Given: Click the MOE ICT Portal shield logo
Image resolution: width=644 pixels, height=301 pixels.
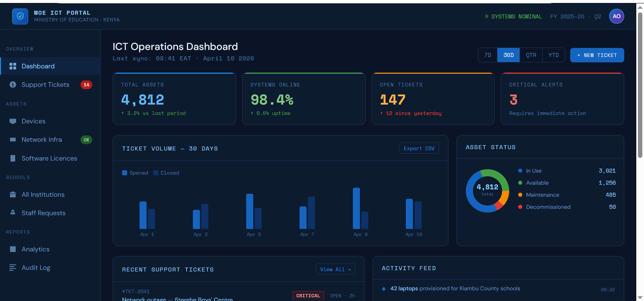Looking at the screenshot, I should pyautogui.click(x=20, y=16).
